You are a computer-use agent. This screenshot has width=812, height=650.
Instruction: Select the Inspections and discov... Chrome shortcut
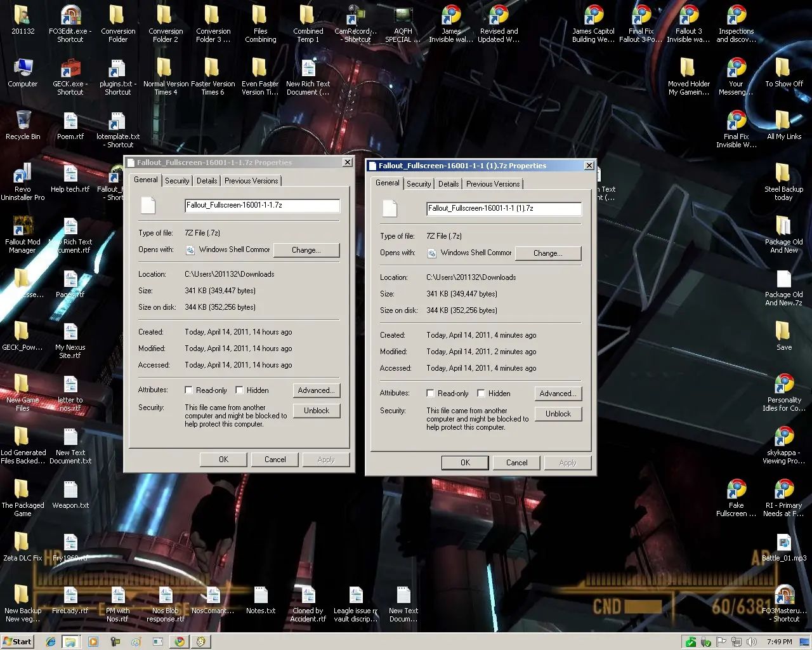737,15
